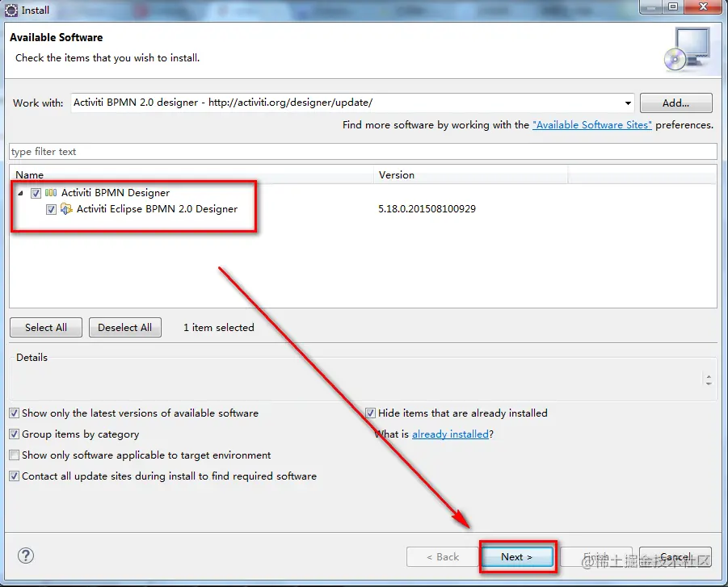Sort by the Name column header

[191, 175]
